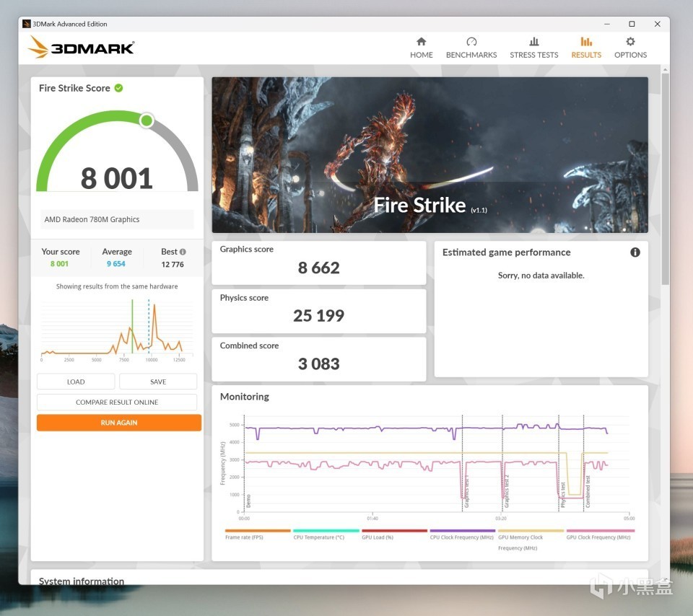Click the orange RUN AGAIN button
Screen dimensions: 693x616
click(119, 423)
